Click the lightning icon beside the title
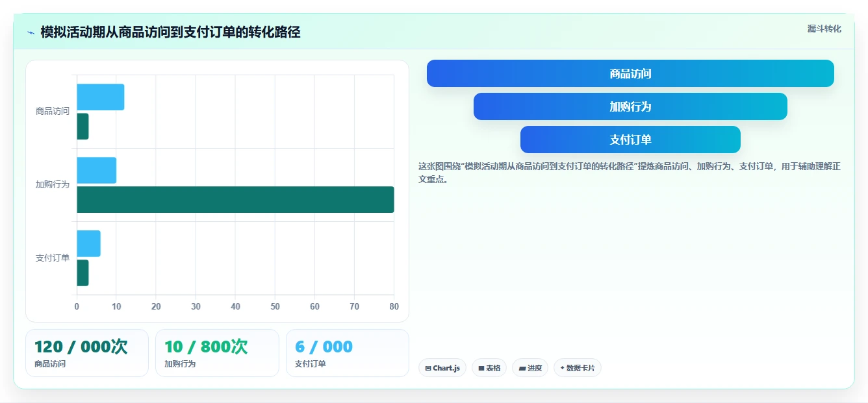This screenshot has width=868, height=403. [x=31, y=32]
